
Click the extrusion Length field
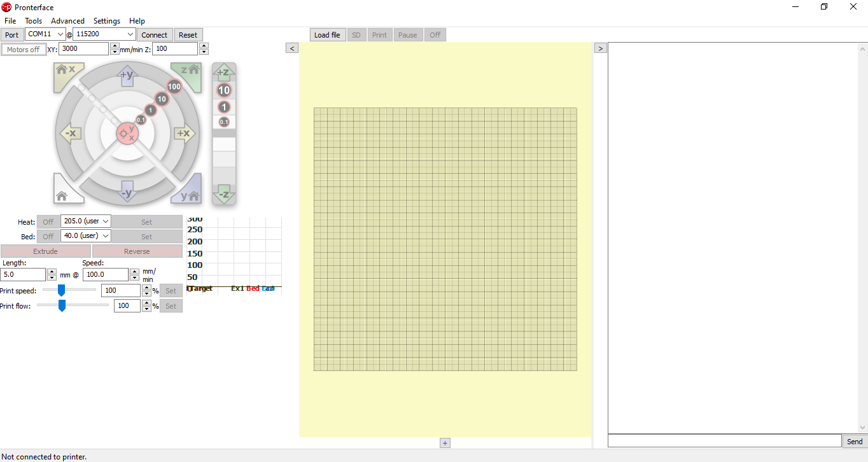24,274
